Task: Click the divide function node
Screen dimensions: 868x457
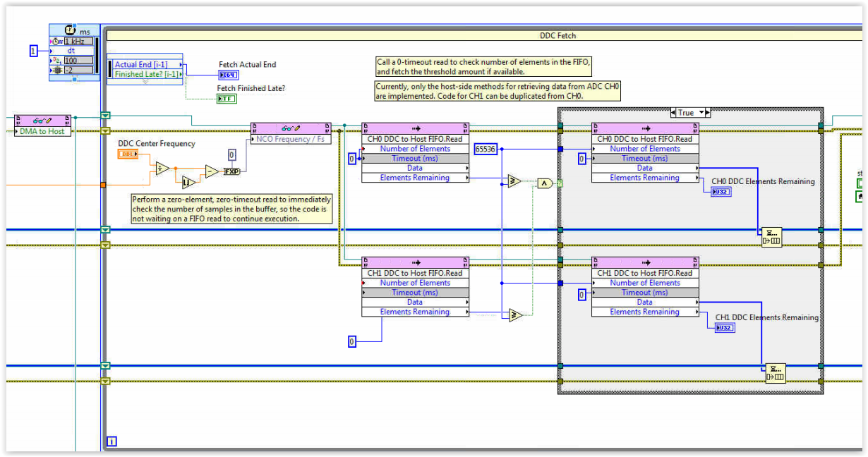Action: coord(163,169)
